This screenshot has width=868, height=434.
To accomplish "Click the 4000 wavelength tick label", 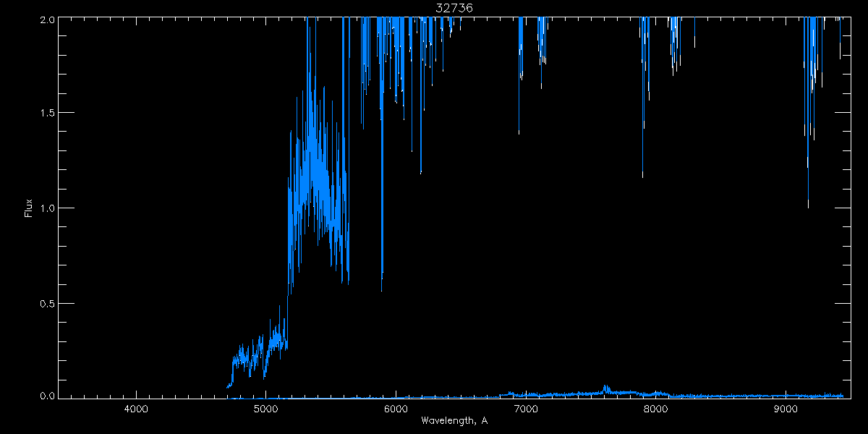I will [137, 410].
